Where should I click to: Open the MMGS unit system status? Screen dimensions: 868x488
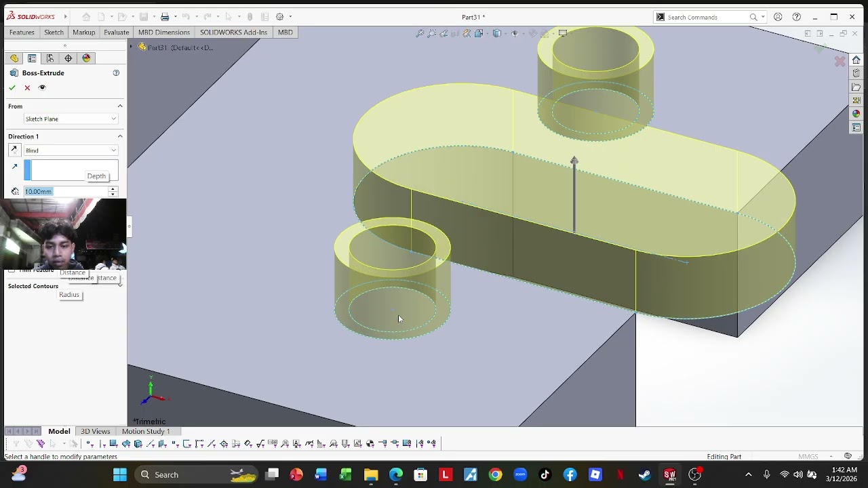click(x=808, y=456)
